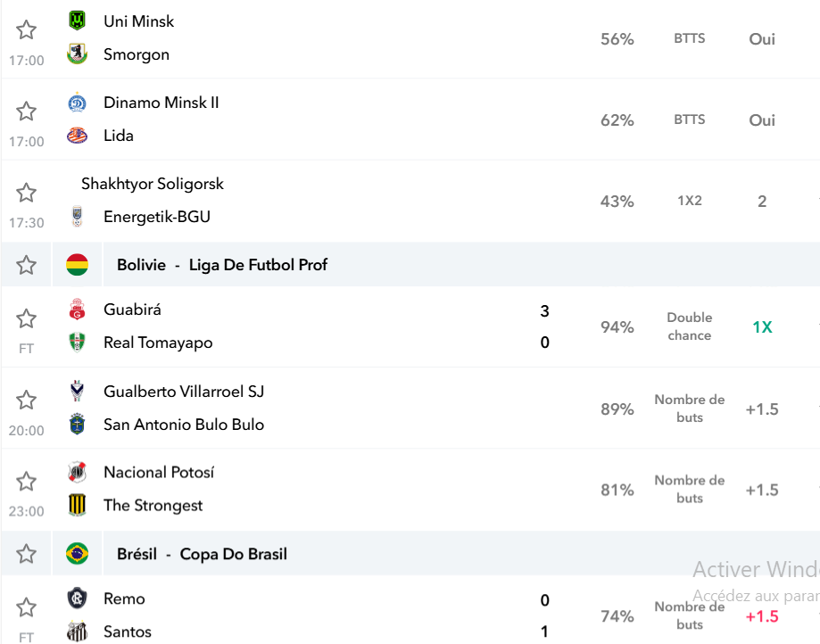Star the Bolivie Liga De Futbol Prof league
Image resolution: width=820 pixels, height=644 pixels.
(26, 265)
